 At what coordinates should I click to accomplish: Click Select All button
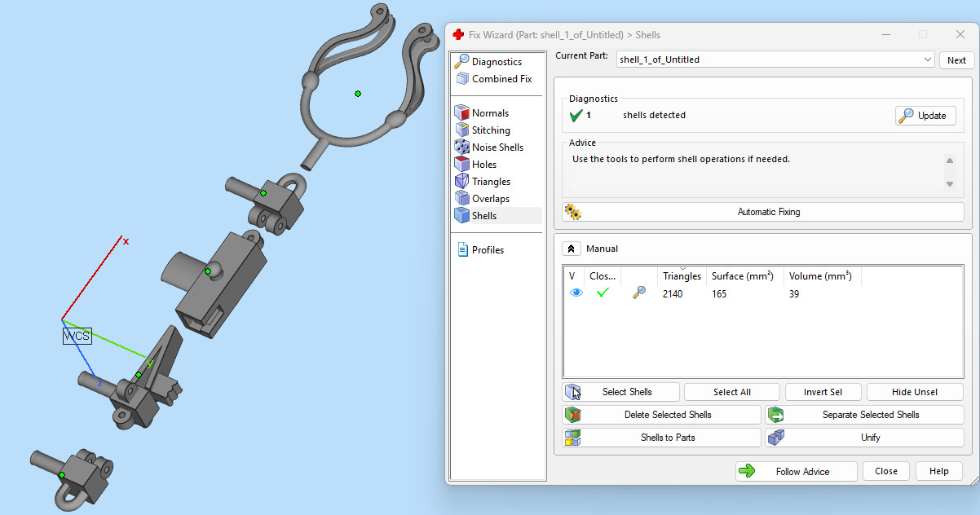coord(732,392)
